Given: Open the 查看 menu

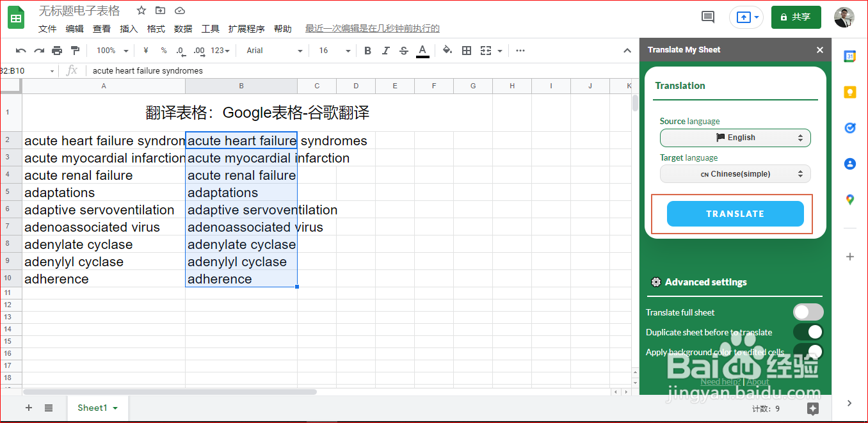Looking at the screenshot, I should (x=102, y=29).
